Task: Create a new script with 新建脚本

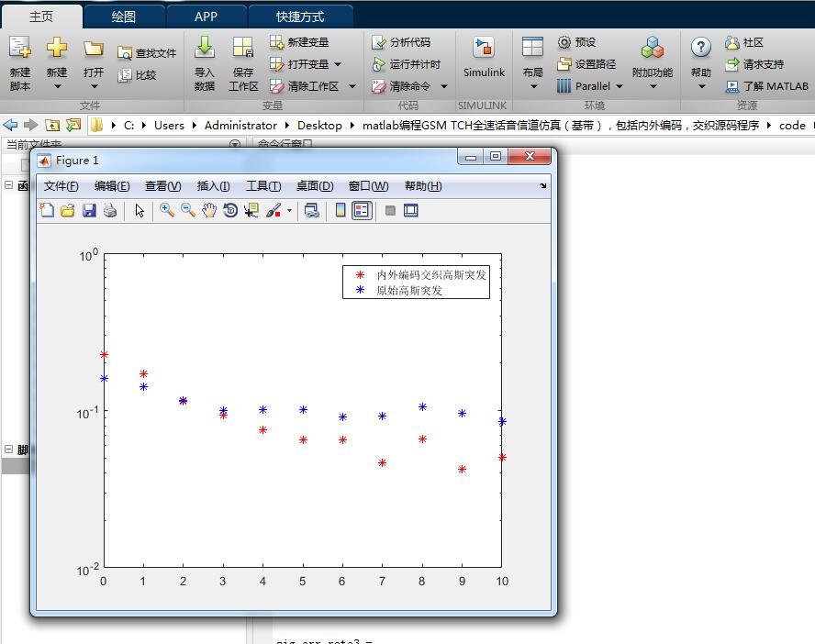Action: pyautogui.click(x=20, y=63)
